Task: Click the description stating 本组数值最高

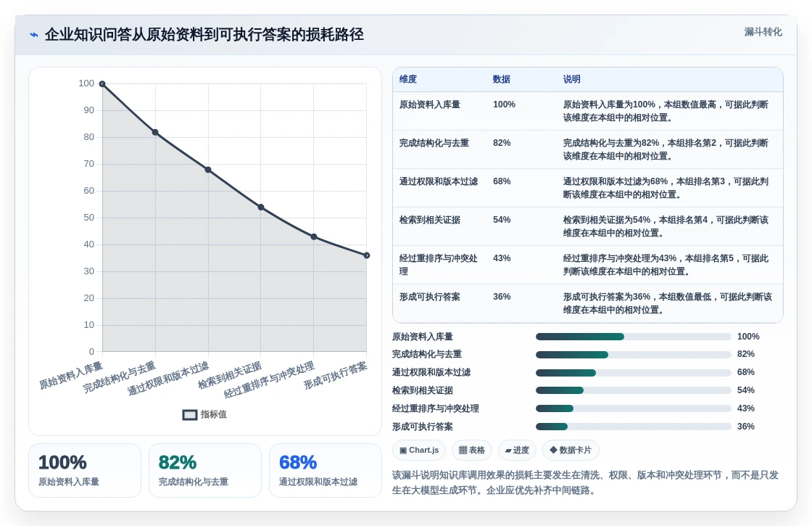Action: pos(666,111)
